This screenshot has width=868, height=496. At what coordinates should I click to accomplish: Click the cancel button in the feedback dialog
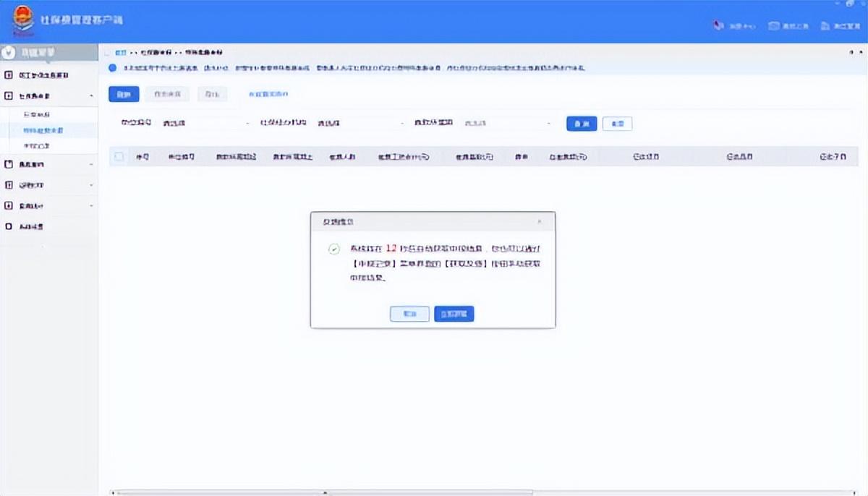[x=409, y=314]
